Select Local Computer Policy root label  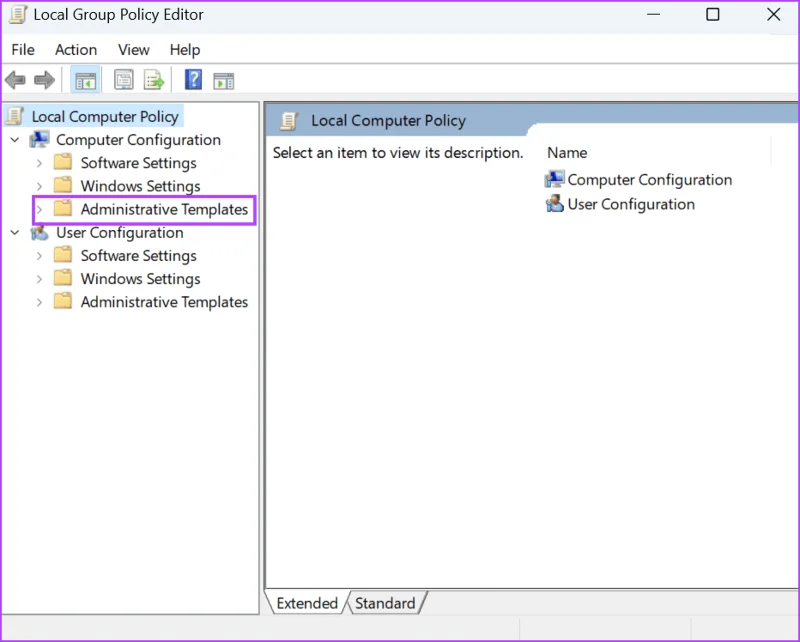tap(105, 116)
